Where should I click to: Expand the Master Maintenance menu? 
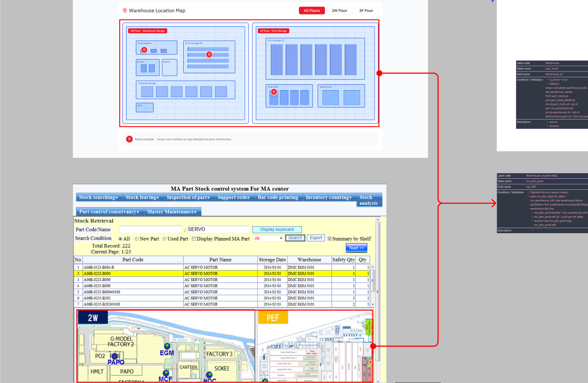tap(172, 212)
